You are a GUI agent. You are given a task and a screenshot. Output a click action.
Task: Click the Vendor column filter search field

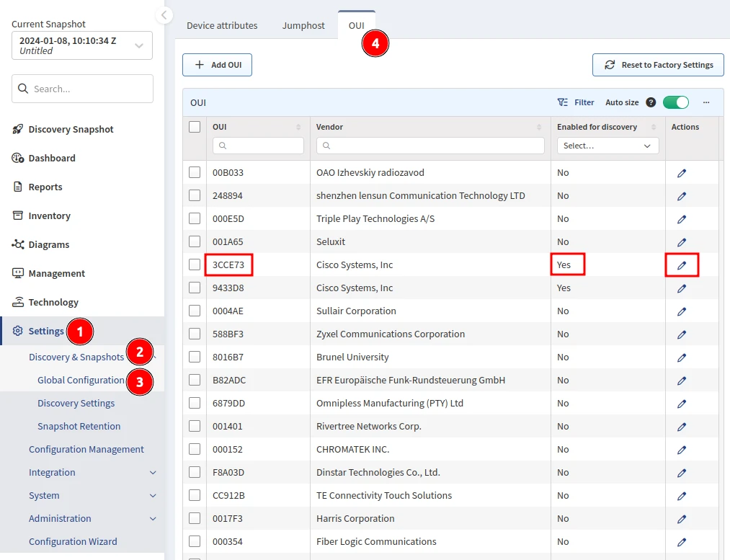[x=430, y=146]
